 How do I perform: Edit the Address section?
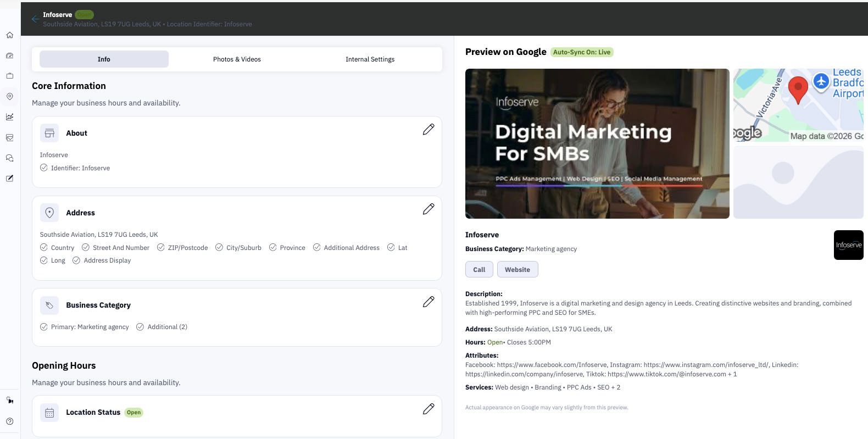pos(429,209)
